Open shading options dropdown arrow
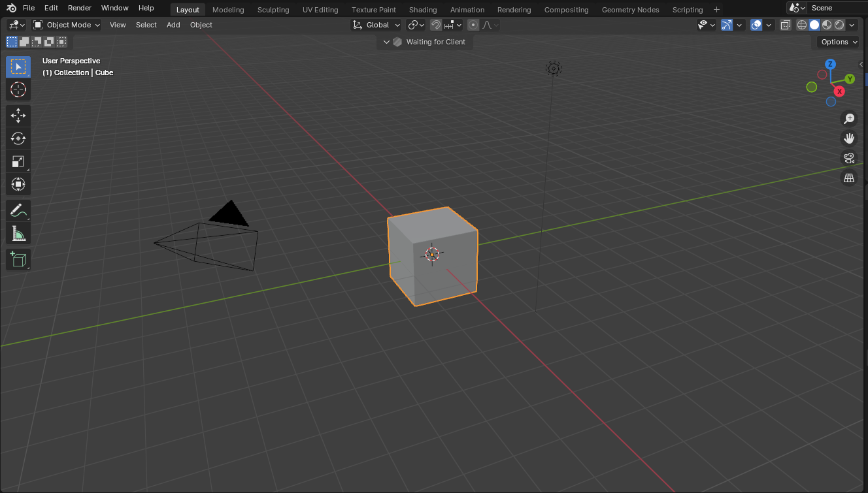 coord(852,25)
